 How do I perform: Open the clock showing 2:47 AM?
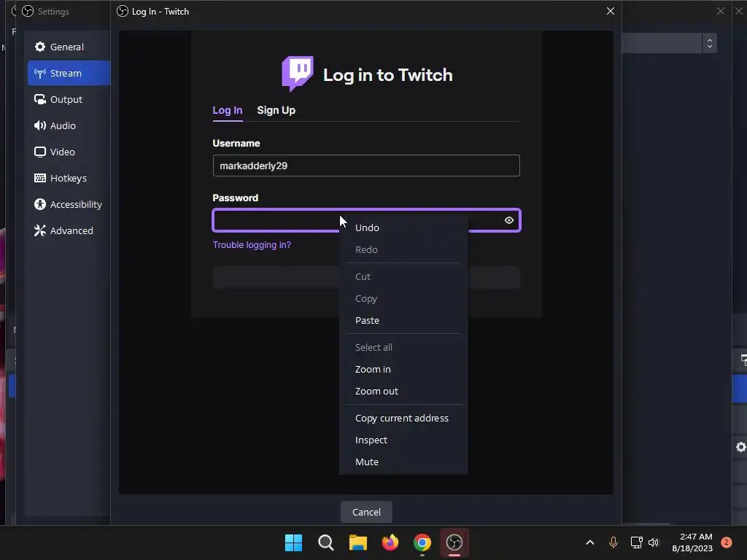[x=692, y=542]
